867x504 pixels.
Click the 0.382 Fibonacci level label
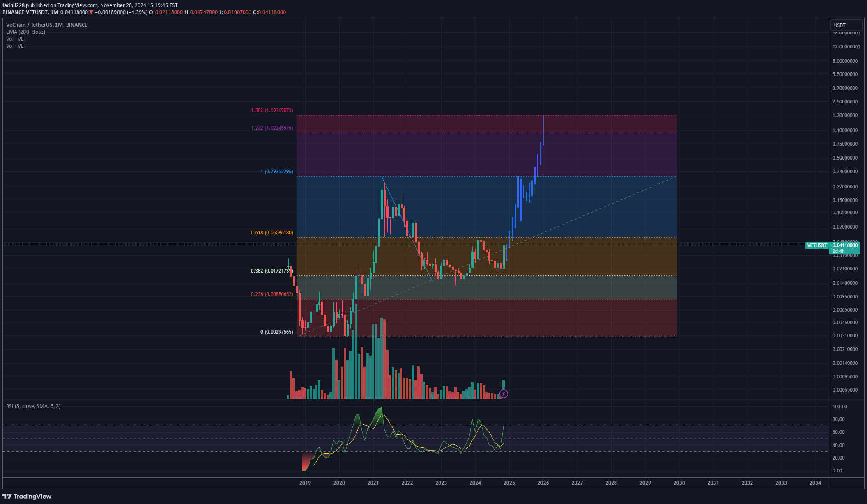pyautogui.click(x=271, y=271)
